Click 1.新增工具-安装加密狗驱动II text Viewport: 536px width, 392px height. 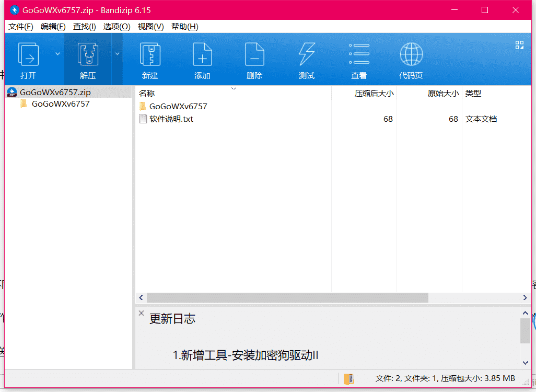pyautogui.click(x=246, y=355)
